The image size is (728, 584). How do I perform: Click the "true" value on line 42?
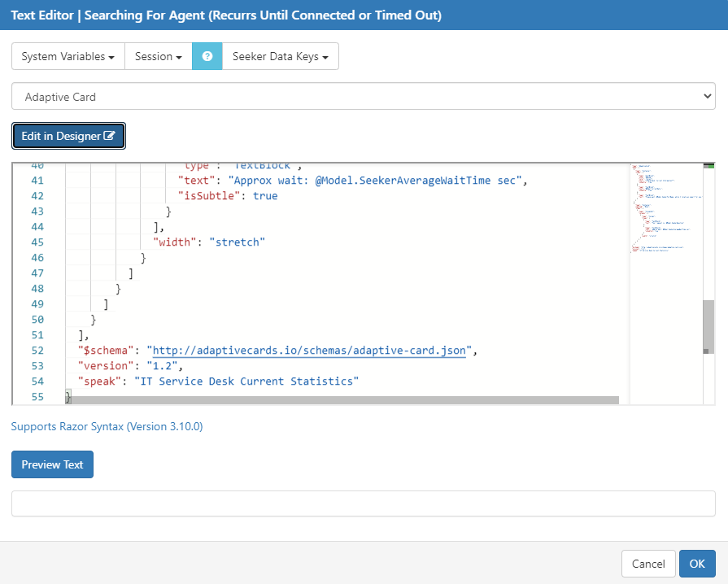point(265,196)
